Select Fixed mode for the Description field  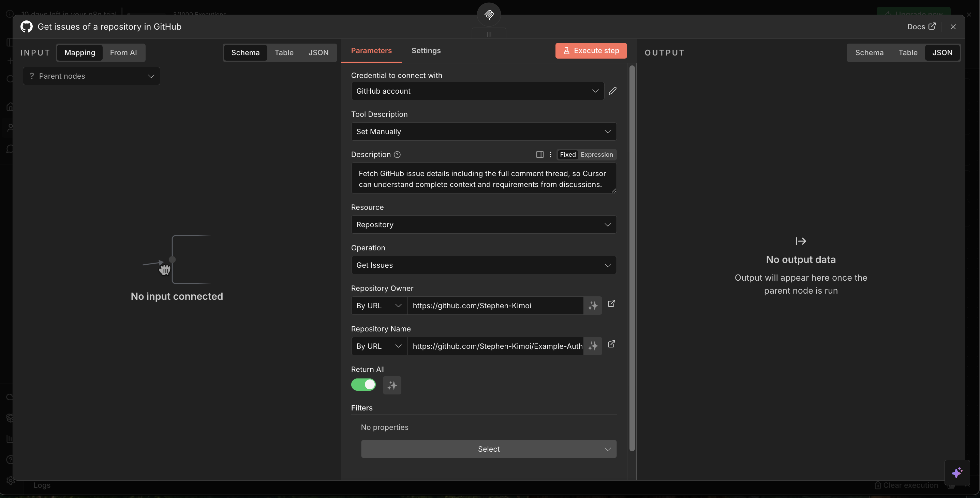coord(568,154)
